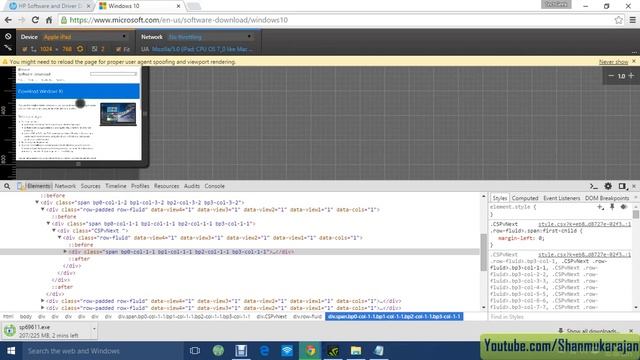Click the dock side icon in DevTools
Viewport: 640px width, 360px height.
coord(622,186)
